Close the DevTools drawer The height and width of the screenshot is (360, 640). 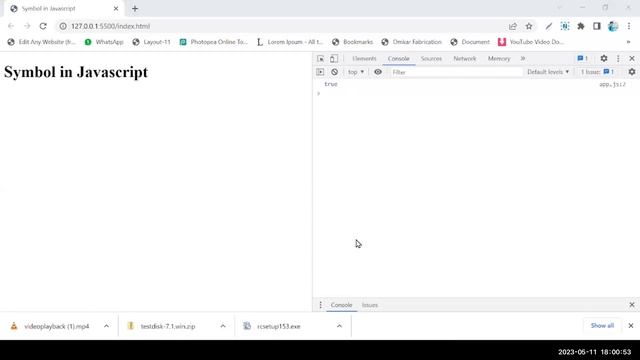632,305
